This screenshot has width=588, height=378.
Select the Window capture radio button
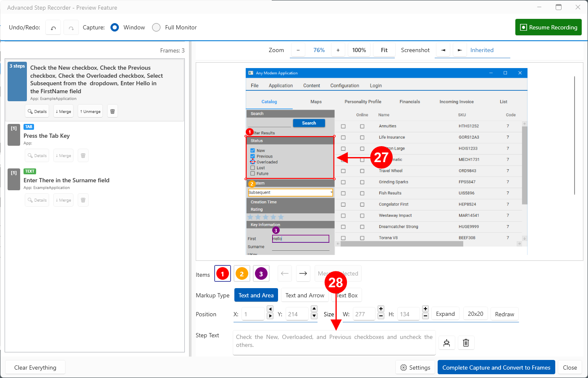pos(115,27)
